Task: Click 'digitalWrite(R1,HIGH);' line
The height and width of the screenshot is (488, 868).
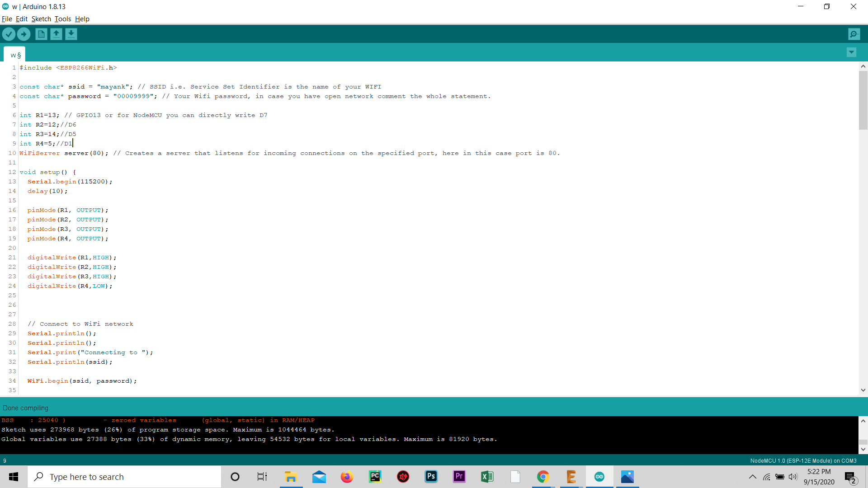Action: pos(72,258)
